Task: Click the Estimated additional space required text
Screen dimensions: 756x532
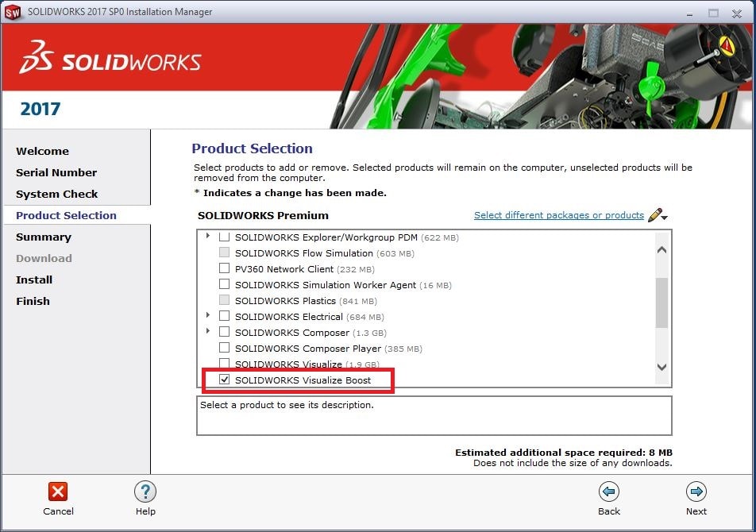Action: [564, 453]
